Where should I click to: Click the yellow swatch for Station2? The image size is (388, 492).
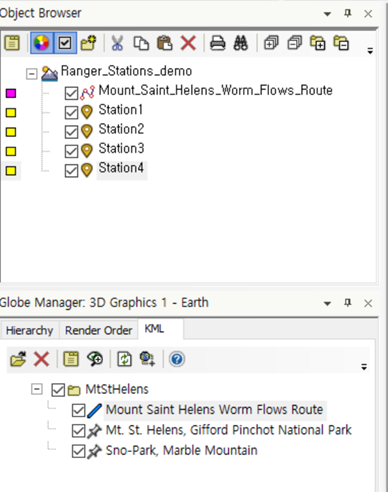coord(11,132)
